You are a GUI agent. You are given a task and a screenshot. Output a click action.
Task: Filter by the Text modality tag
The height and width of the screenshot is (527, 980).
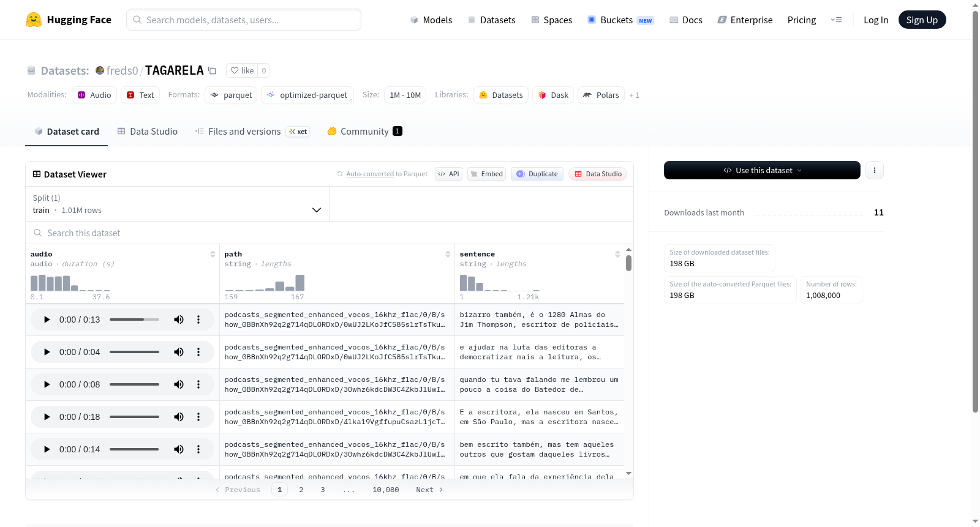[140, 95]
